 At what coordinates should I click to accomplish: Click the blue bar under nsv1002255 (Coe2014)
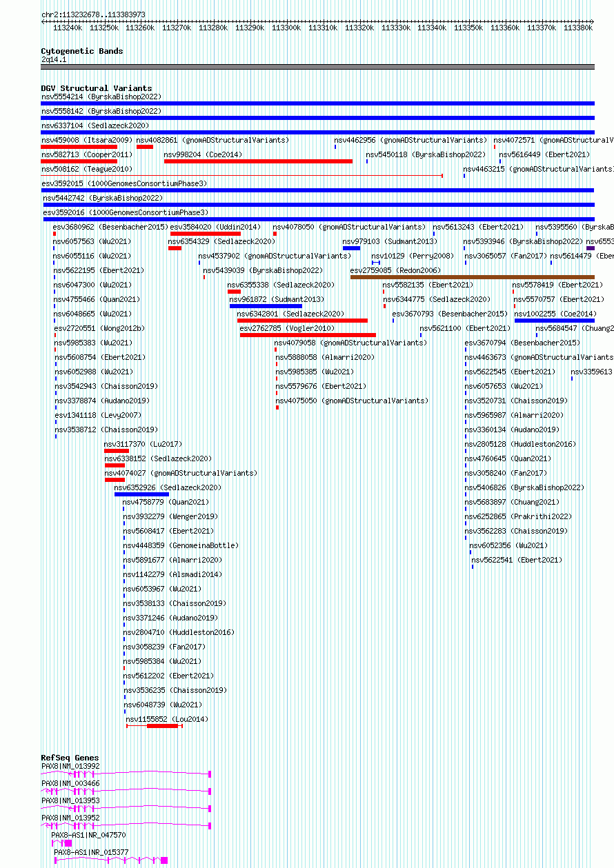coord(555,321)
